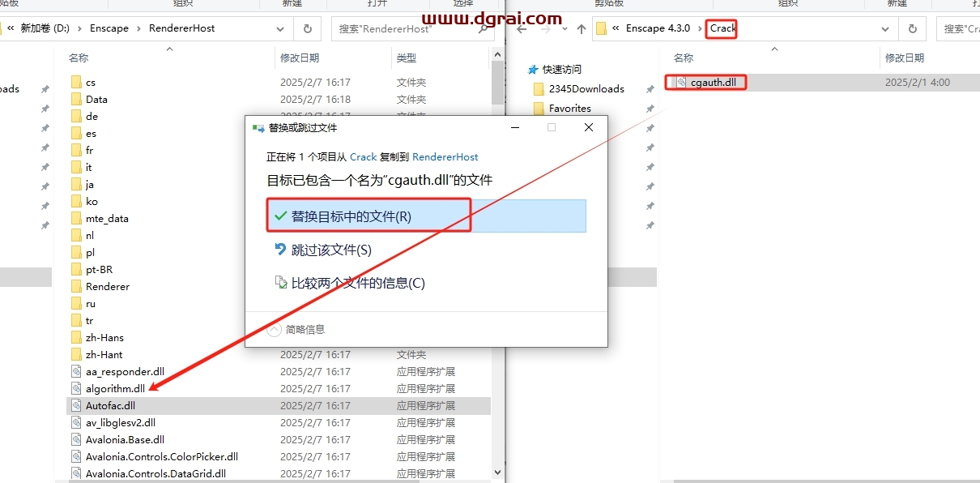Select Enscape 4.3.0 breadcrumb in right address bar
980x483 pixels.
pyautogui.click(x=658, y=28)
